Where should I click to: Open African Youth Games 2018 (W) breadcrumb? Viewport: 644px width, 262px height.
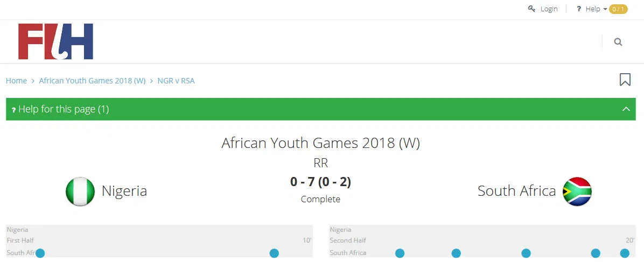pyautogui.click(x=92, y=81)
